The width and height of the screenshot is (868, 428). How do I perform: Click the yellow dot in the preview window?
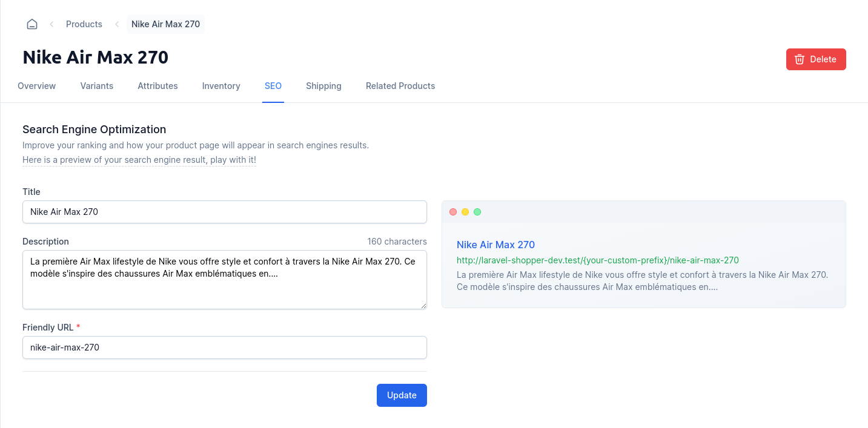pos(465,212)
